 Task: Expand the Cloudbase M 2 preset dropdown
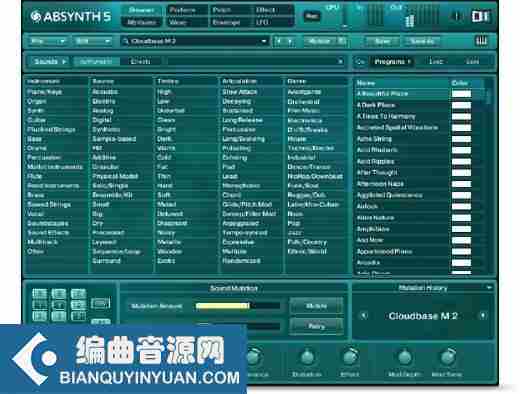[x=264, y=41]
